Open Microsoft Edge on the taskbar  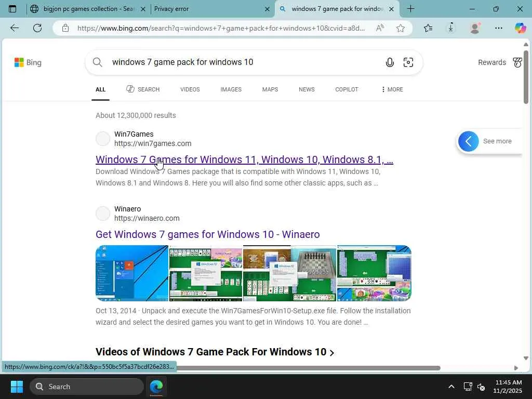point(156,387)
